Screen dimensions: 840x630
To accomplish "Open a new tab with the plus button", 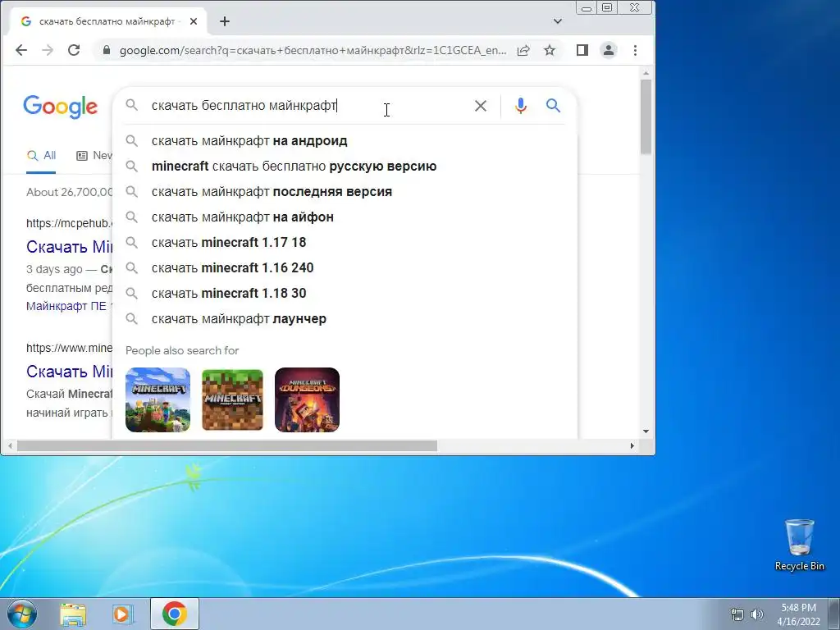I will pyautogui.click(x=225, y=21).
